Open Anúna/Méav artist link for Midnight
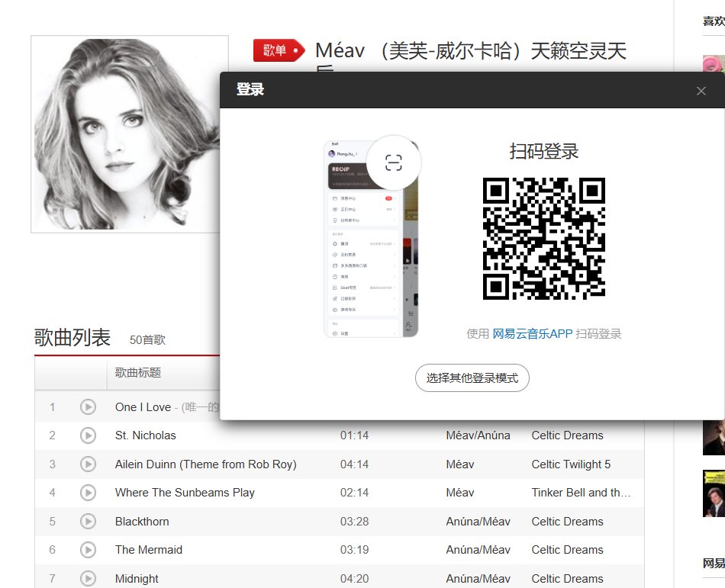 (478, 579)
